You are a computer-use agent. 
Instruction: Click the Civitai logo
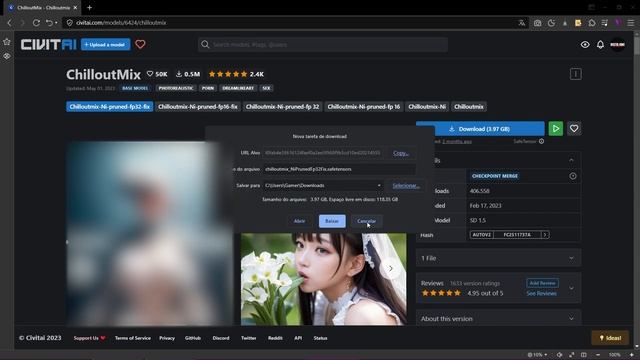(49, 44)
